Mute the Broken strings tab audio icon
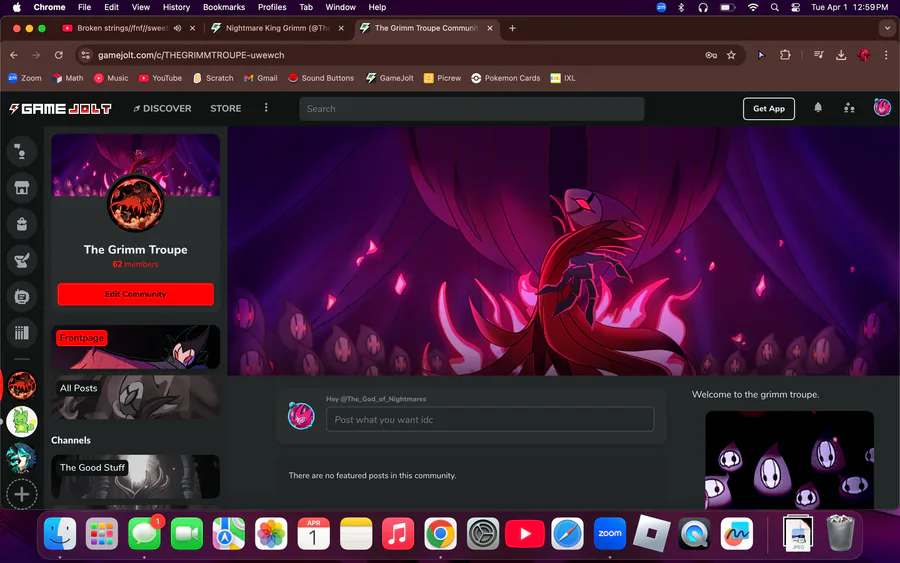900x563 pixels. [177, 28]
